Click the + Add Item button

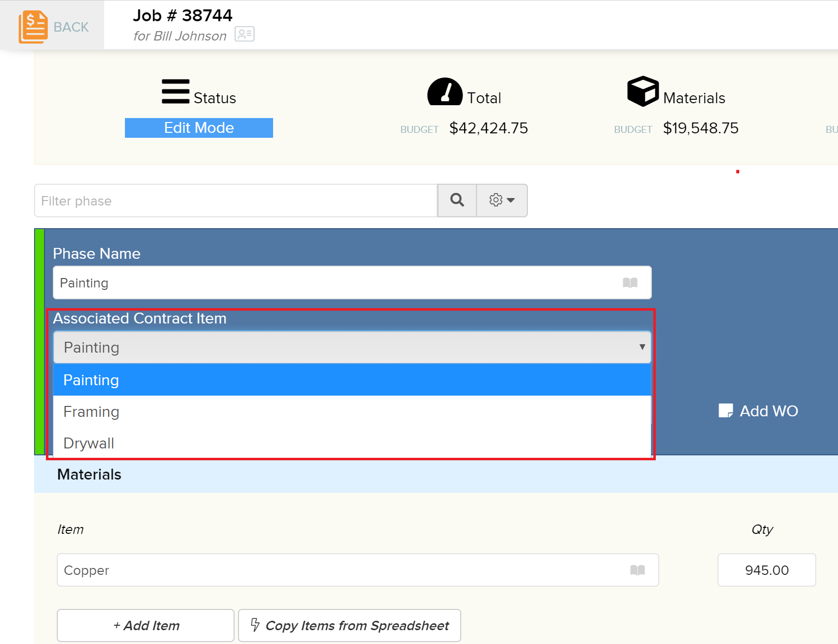(146, 625)
